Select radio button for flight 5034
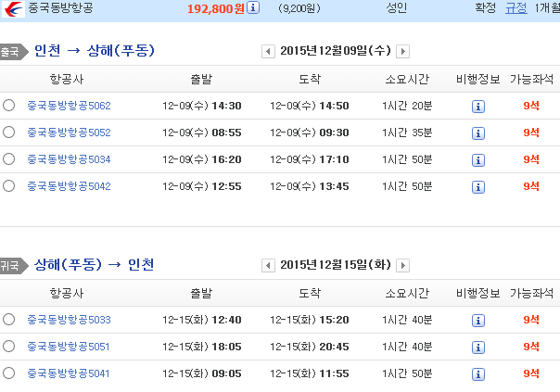 coord(8,158)
